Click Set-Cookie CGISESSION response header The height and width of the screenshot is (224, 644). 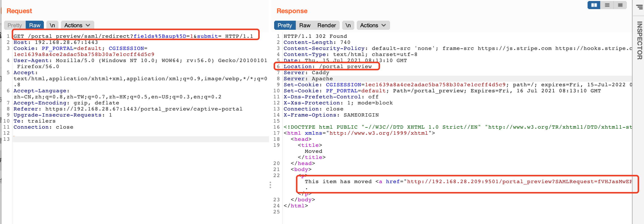click(x=458, y=85)
